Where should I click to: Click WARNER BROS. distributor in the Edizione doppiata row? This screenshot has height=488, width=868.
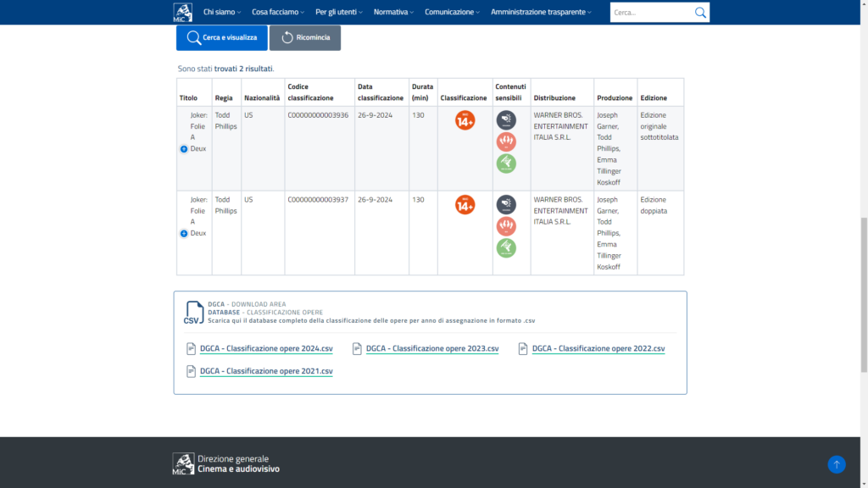(560, 211)
